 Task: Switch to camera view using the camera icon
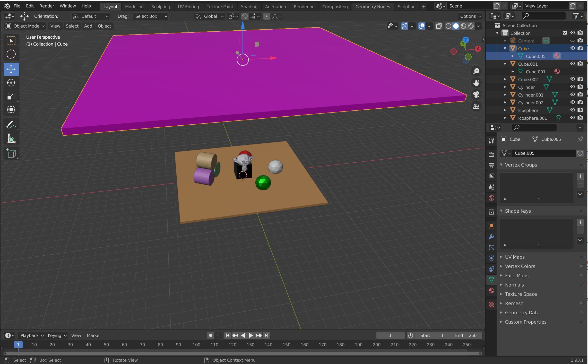point(476,94)
